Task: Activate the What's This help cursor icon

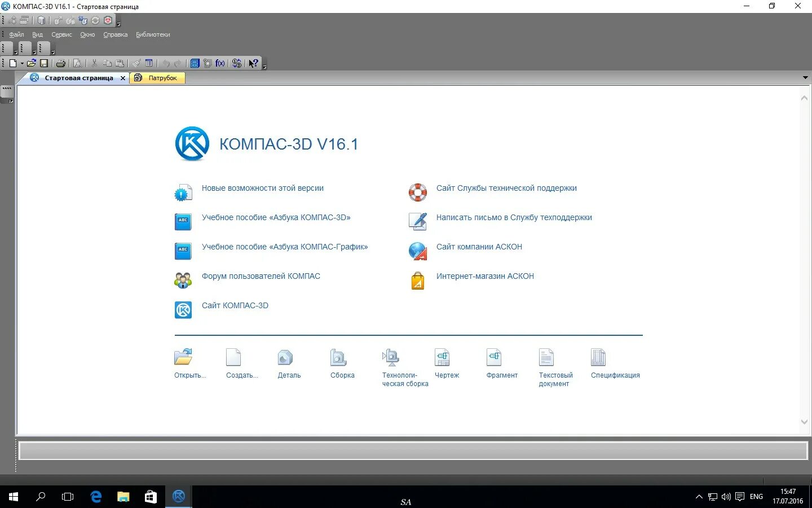Action: click(254, 63)
